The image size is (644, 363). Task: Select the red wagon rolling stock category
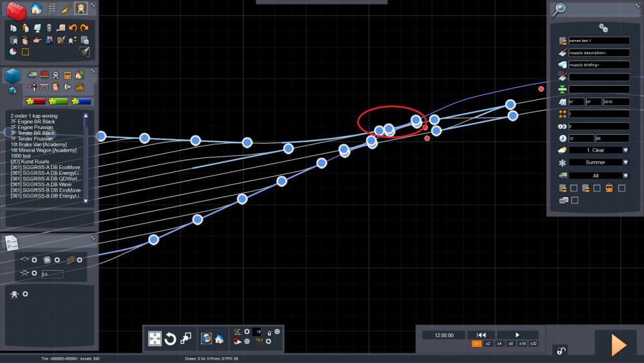click(x=45, y=75)
